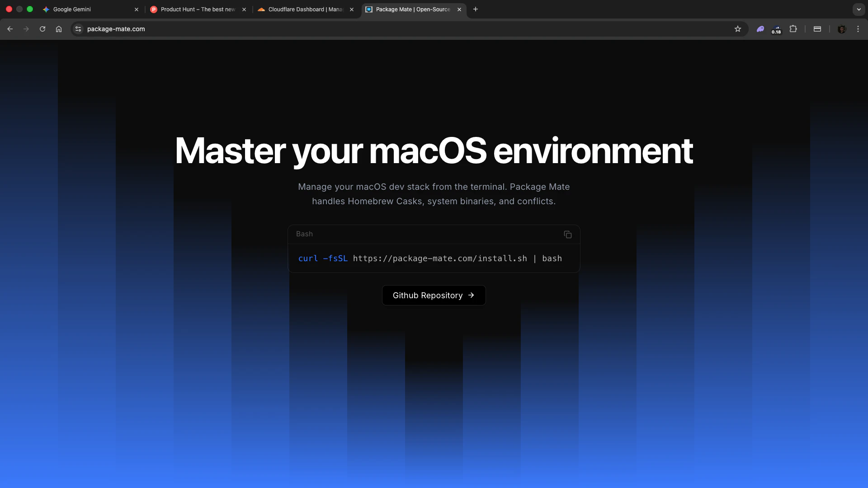This screenshot has height=488, width=868.
Task: Switch to Cloudflare Dashboard tab
Action: click(302, 9)
